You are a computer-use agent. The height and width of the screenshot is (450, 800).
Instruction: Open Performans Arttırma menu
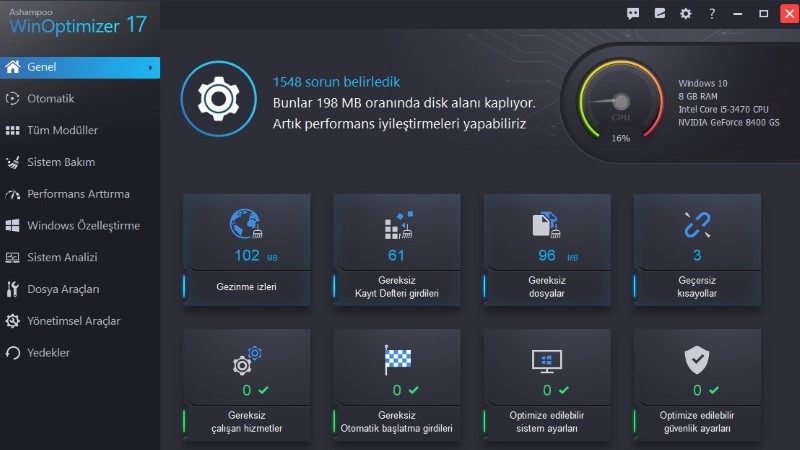(x=80, y=194)
